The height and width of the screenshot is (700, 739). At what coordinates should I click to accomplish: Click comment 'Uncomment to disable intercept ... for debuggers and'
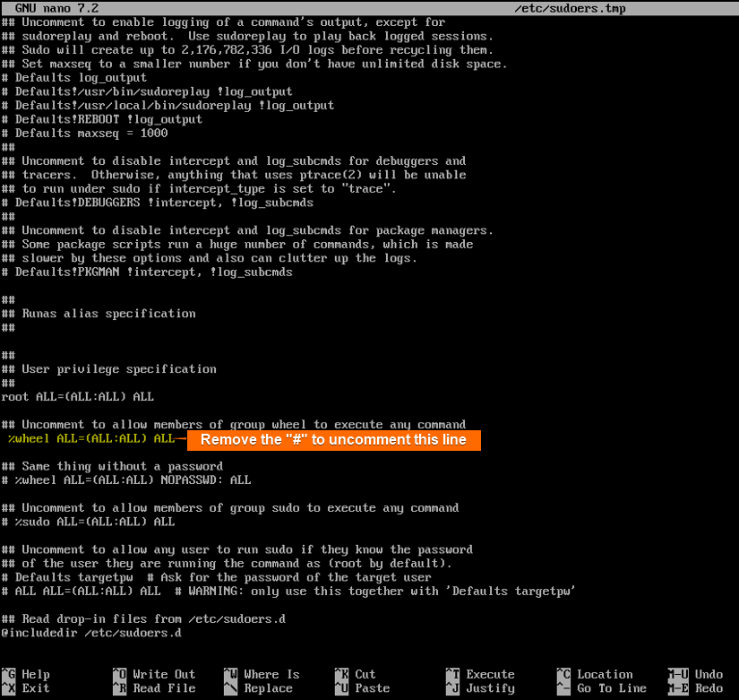pyautogui.click(x=234, y=160)
